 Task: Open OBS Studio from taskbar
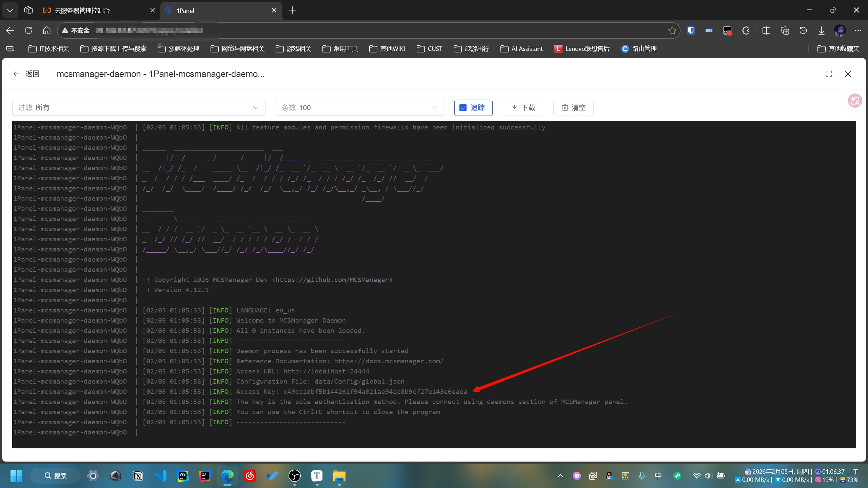(x=295, y=476)
